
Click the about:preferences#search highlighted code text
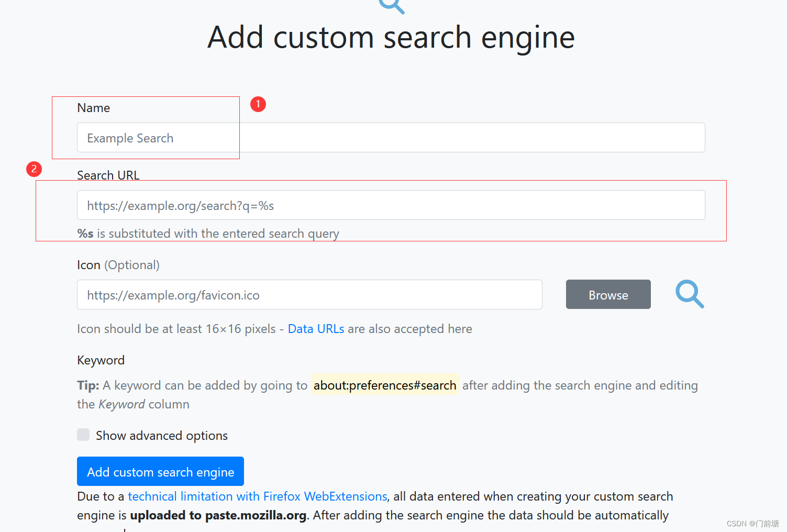(385, 385)
